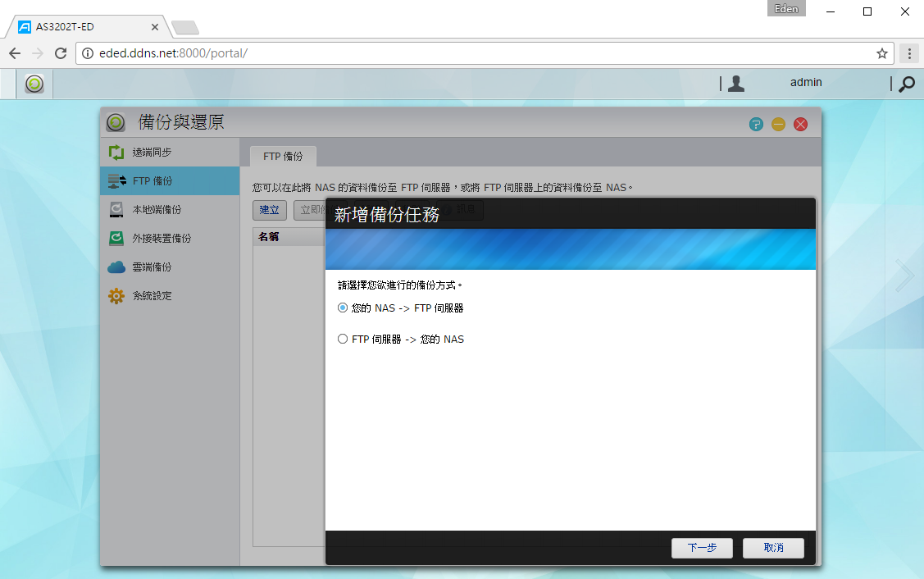Screen dimensions: 924x579
Task: Click the 備份與還原 window title icon
Action: pyautogui.click(x=116, y=122)
